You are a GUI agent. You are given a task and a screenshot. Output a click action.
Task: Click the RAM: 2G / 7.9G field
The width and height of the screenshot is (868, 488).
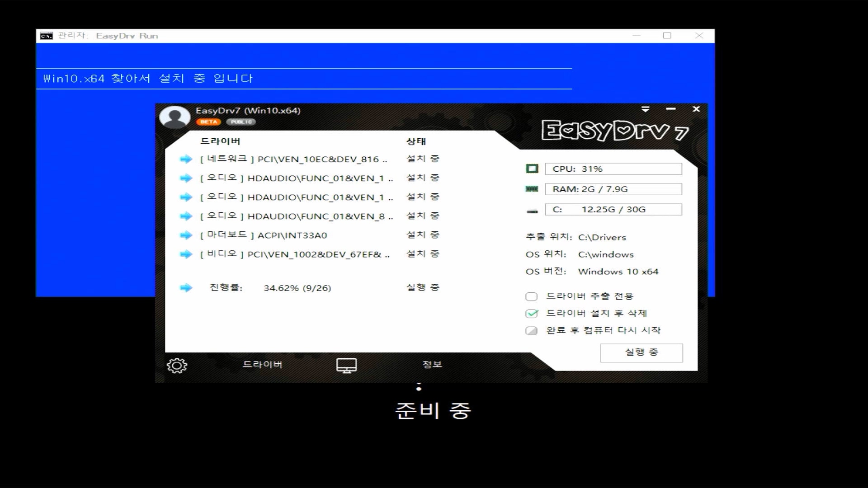coord(613,189)
